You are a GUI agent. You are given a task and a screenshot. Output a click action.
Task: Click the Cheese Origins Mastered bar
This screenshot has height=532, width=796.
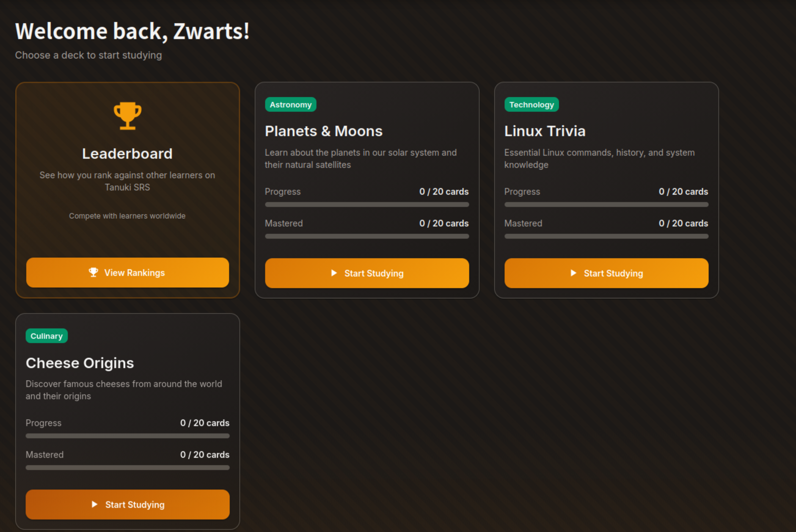tap(127, 468)
